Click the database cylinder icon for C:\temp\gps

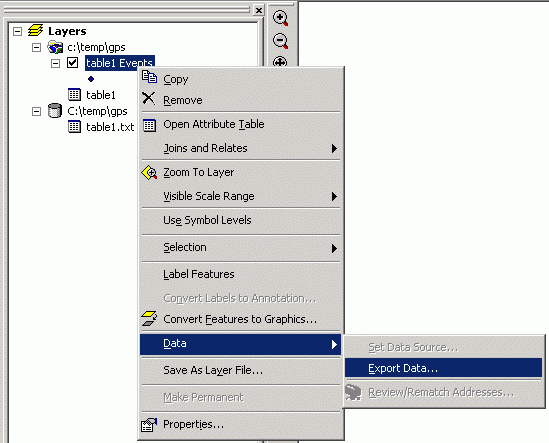(55, 111)
